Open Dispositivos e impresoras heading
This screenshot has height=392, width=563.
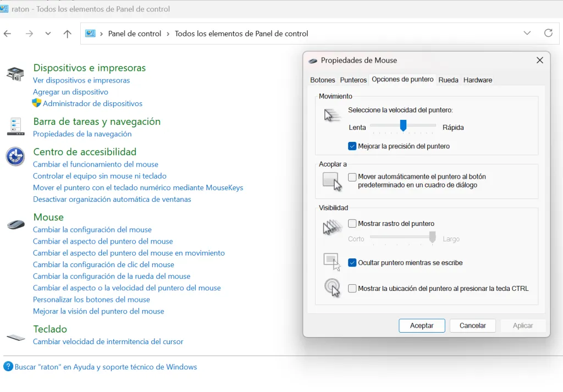90,68
